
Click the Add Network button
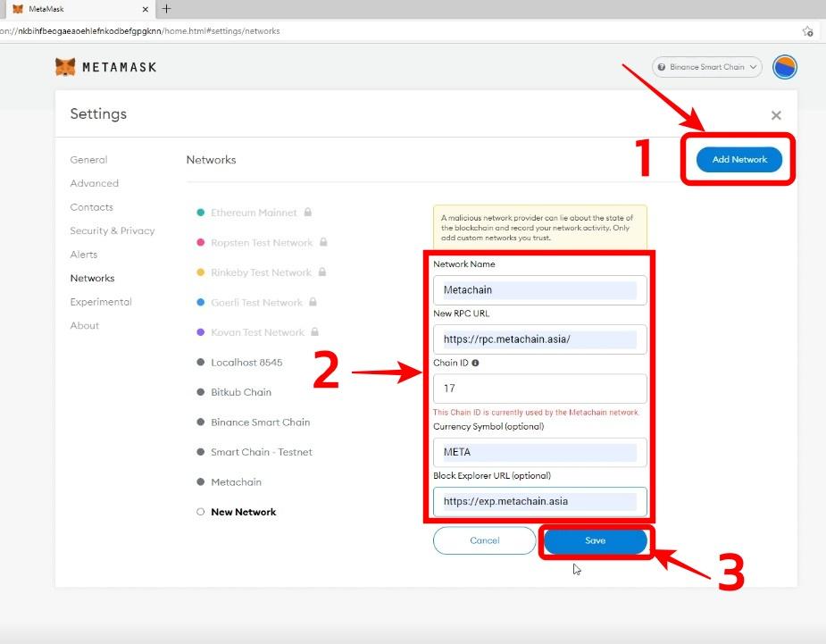(739, 159)
